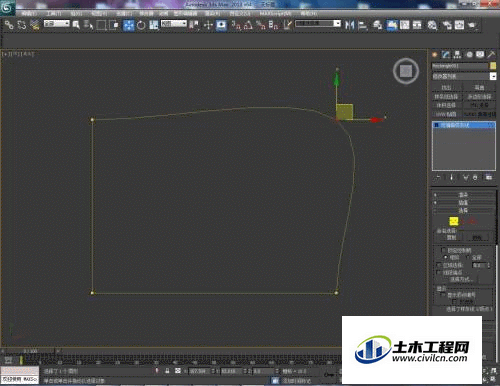The width and height of the screenshot is (500, 386).
Task: Activate the Vertex sub-object selection icon
Action: click(454, 221)
